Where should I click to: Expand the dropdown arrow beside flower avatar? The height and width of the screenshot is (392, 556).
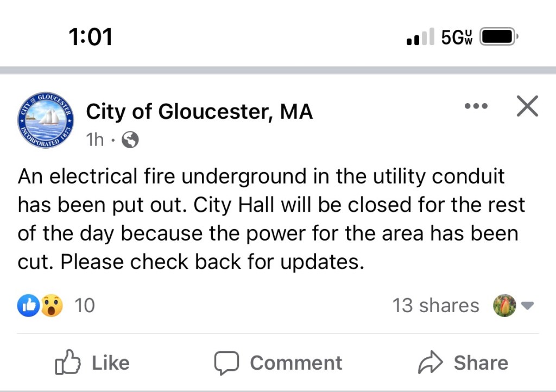[527, 306]
